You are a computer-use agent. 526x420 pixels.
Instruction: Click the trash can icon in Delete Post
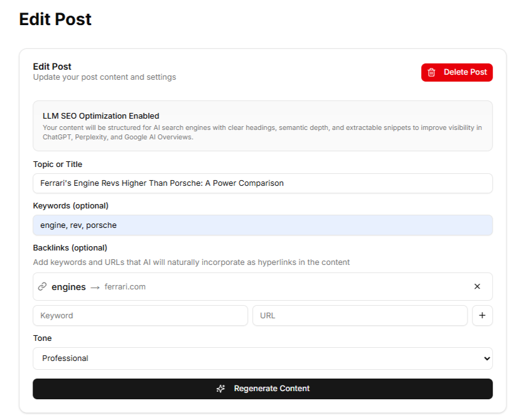[x=431, y=72]
